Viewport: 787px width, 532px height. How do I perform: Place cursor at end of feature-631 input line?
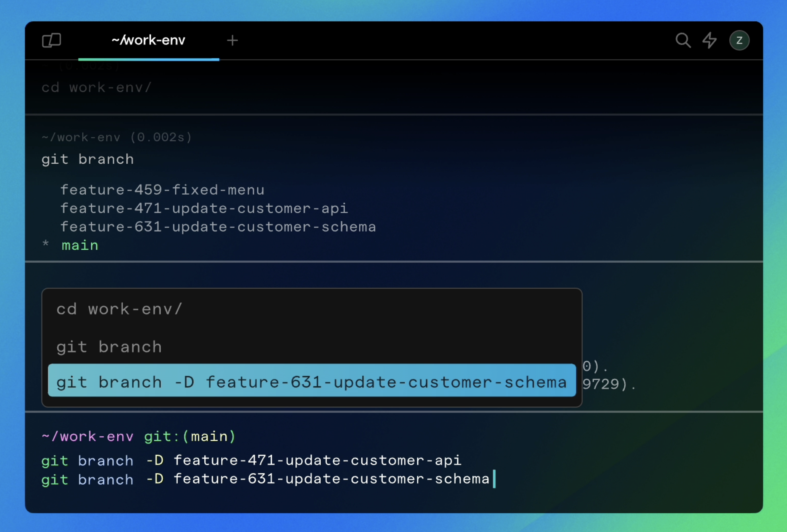point(492,479)
